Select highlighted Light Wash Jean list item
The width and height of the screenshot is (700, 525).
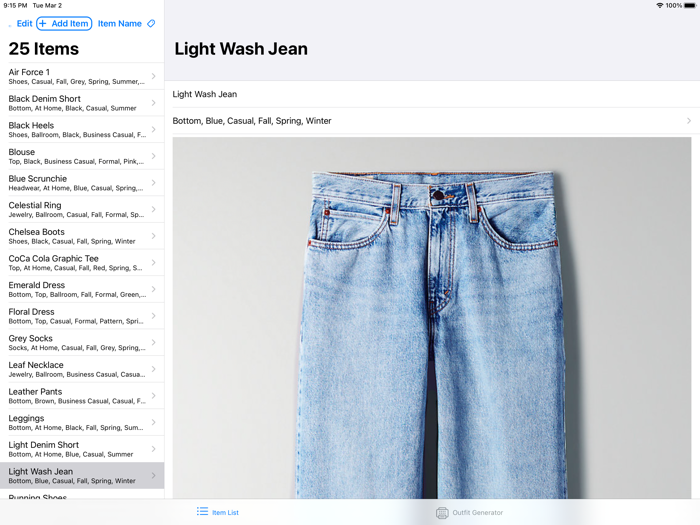tap(82, 475)
